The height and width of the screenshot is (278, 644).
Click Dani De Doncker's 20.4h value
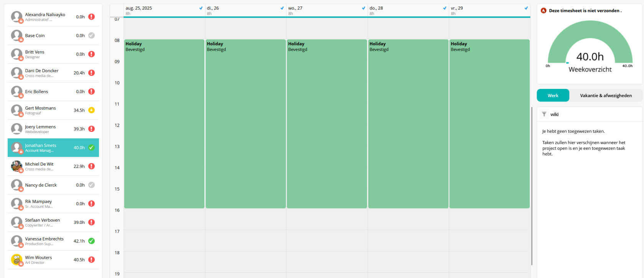pyautogui.click(x=79, y=73)
